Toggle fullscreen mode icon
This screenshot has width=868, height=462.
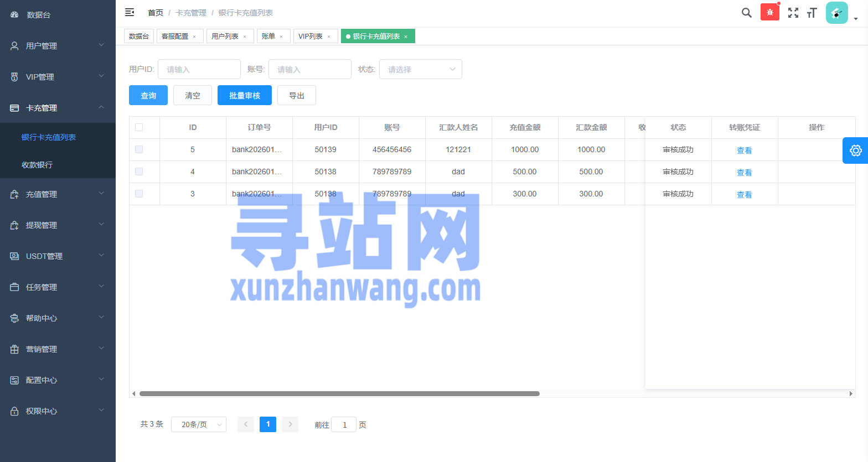[793, 13]
